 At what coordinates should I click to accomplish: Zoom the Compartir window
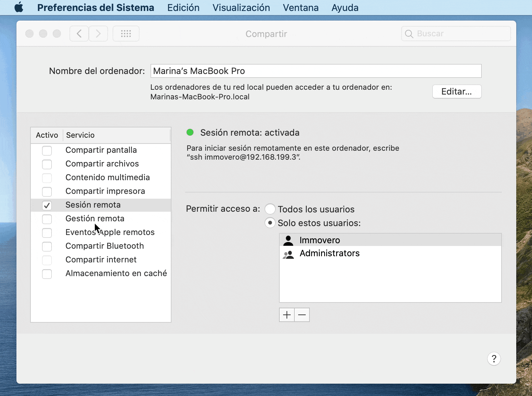coord(57,34)
